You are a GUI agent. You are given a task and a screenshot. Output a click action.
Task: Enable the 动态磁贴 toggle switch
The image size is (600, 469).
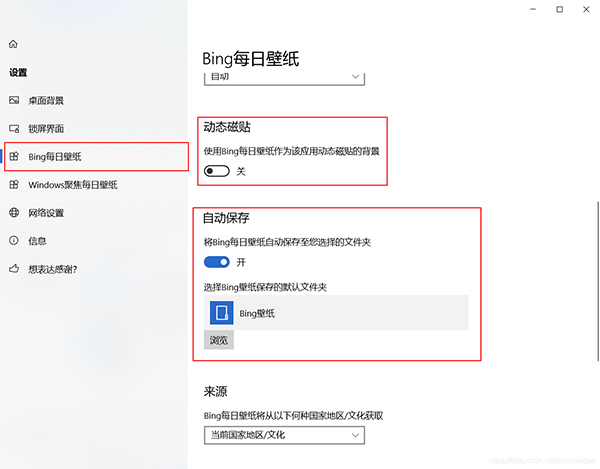point(217,171)
